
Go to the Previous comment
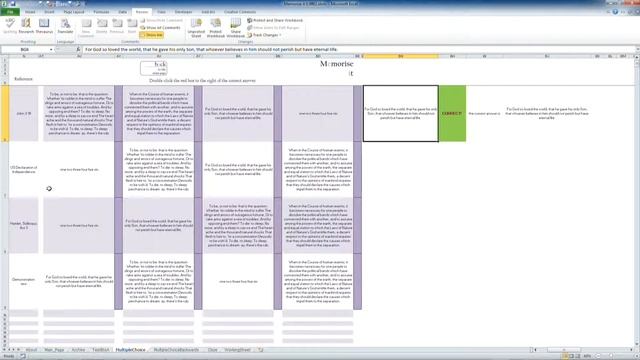coord(117,26)
